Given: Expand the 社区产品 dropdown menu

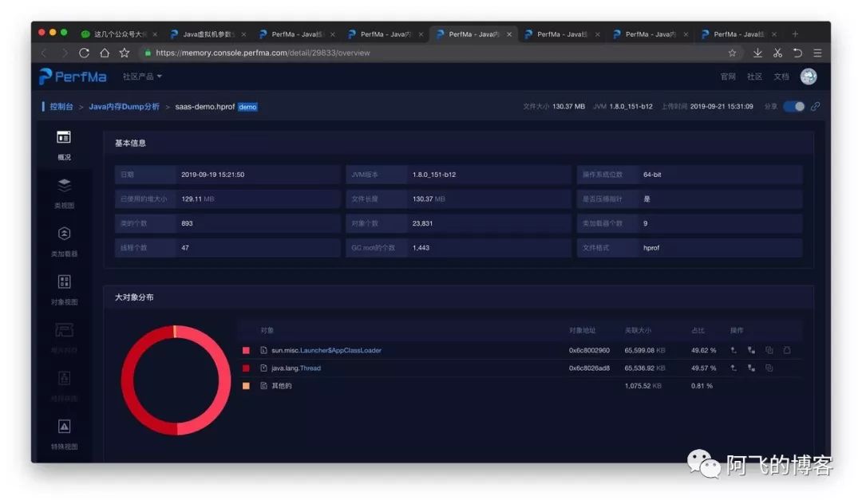Looking at the screenshot, I should click(142, 77).
